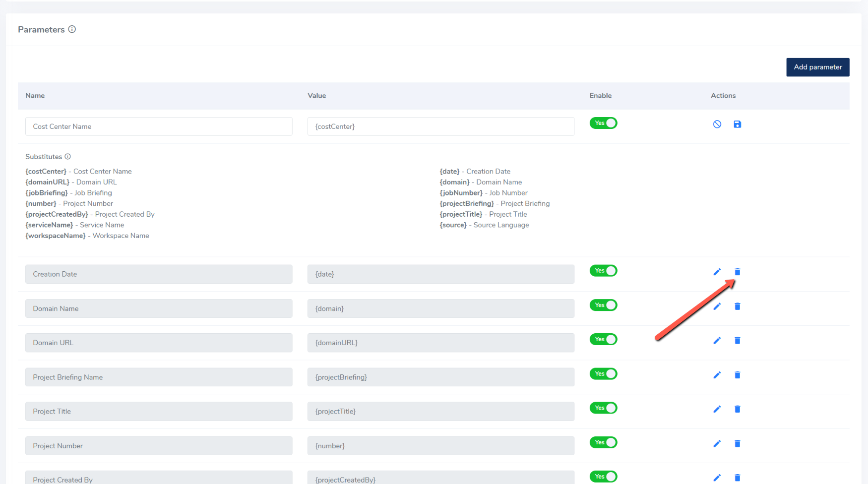Edit the Creation Date parameter
Image resolution: width=868 pixels, height=484 pixels.
717,272
